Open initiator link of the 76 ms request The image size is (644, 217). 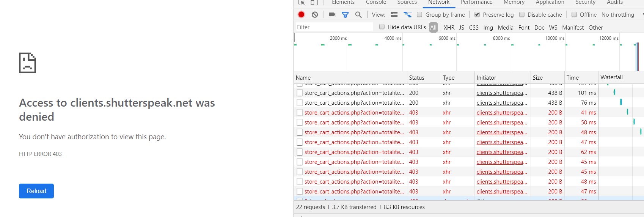(x=502, y=102)
